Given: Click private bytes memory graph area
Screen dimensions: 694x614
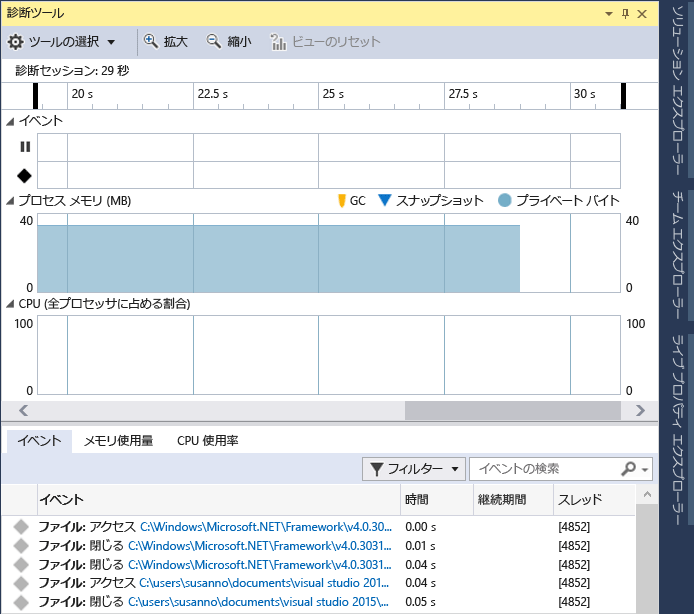Looking at the screenshot, I should (278, 259).
